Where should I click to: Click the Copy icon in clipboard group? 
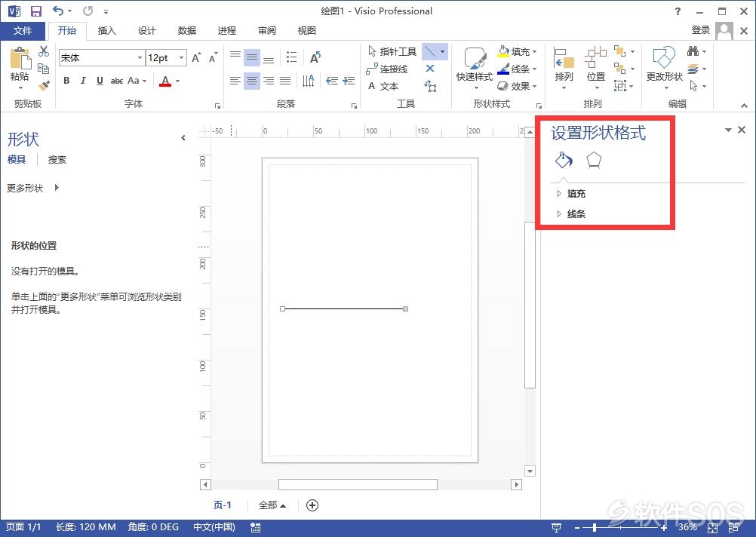coord(44,69)
